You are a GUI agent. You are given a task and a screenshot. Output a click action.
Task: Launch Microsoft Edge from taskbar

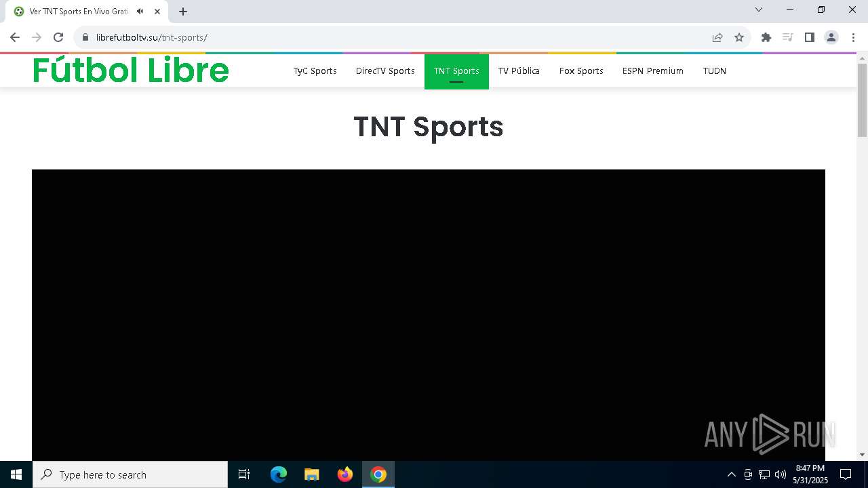coord(279,474)
